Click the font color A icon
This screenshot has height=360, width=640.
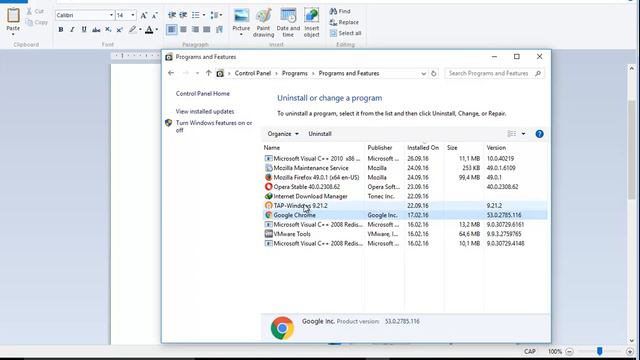pyautogui.click(x=149, y=29)
